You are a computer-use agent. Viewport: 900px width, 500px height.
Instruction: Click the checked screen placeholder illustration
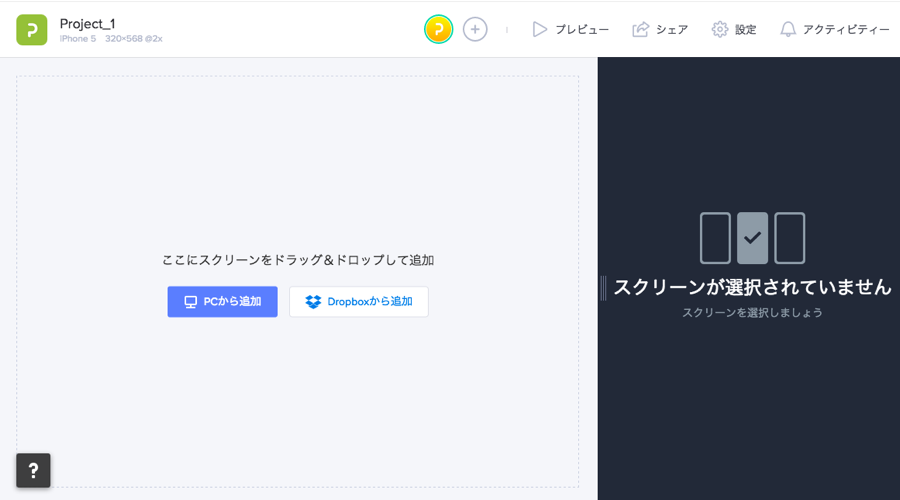(x=752, y=238)
